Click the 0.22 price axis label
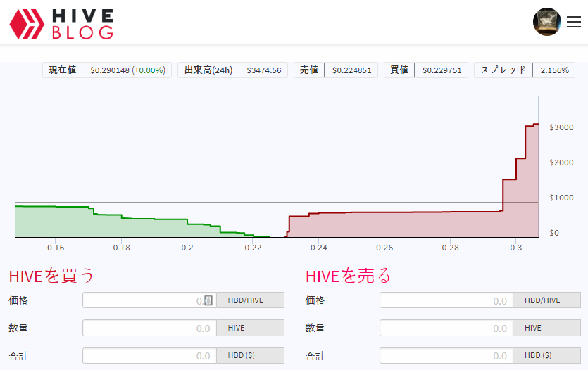 [x=253, y=248]
